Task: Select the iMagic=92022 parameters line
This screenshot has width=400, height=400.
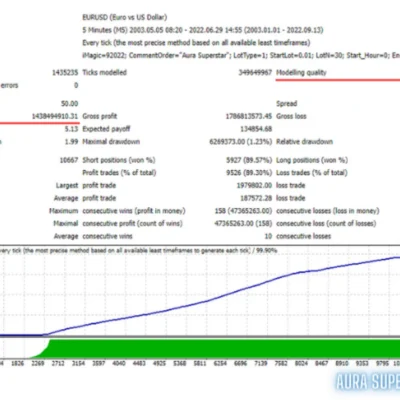Action: (241, 55)
